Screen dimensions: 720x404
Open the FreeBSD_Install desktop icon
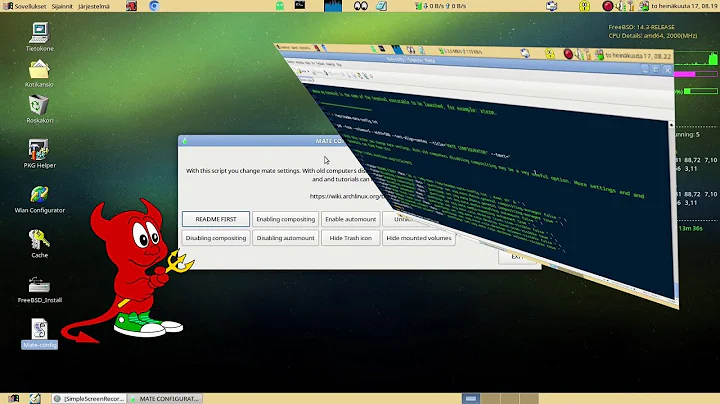click(39, 289)
